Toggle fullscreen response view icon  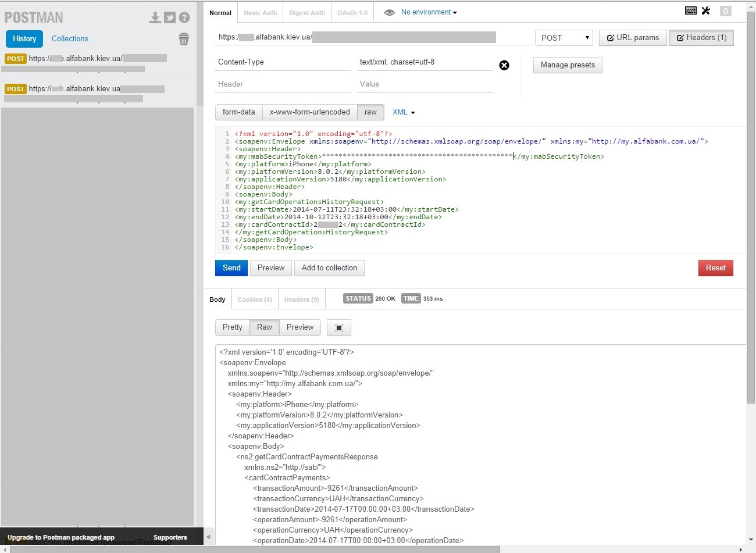[339, 327]
